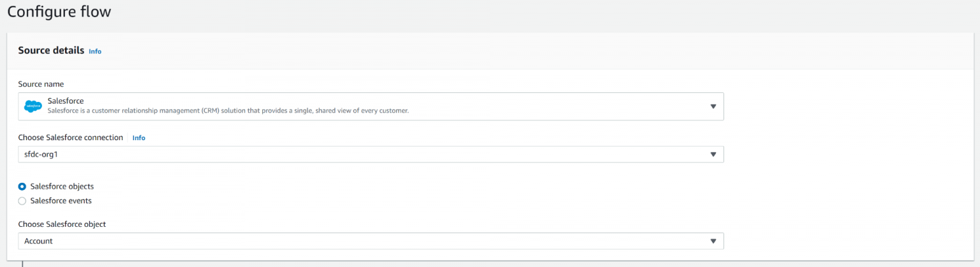Choose the Salesforce objects label text

pyautogui.click(x=62, y=187)
